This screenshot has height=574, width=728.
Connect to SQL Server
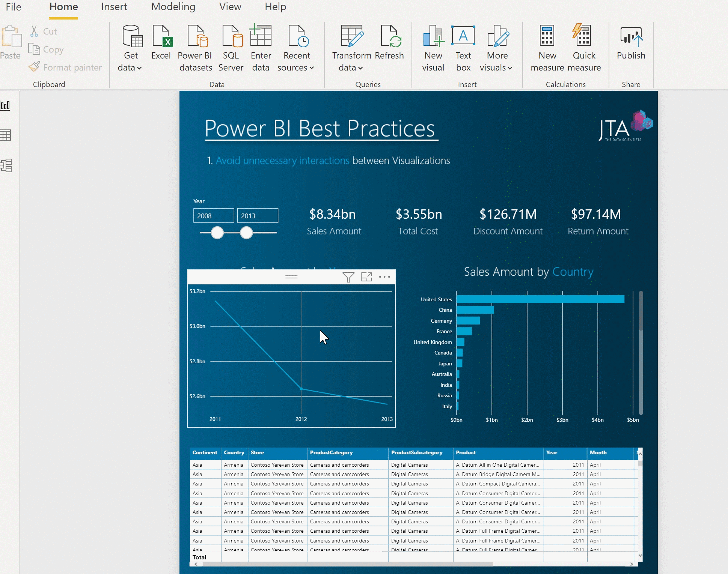(x=231, y=48)
